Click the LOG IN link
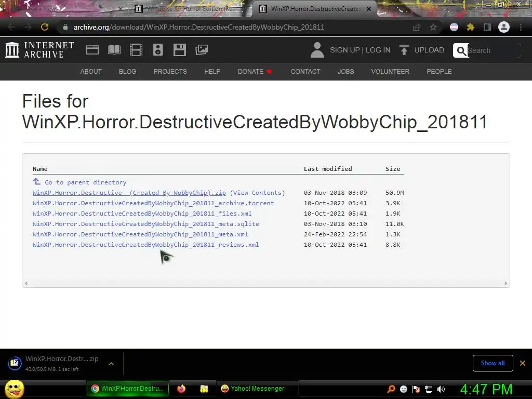 [378, 50]
